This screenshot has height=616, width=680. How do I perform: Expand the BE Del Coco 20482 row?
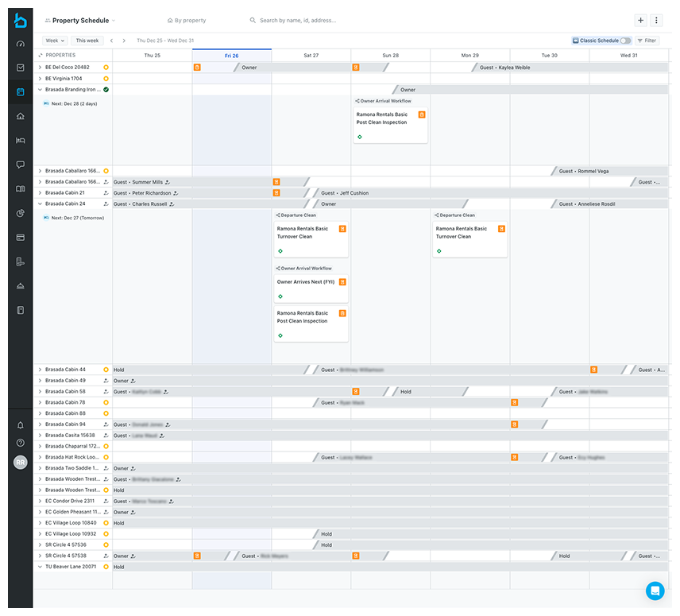coord(40,68)
